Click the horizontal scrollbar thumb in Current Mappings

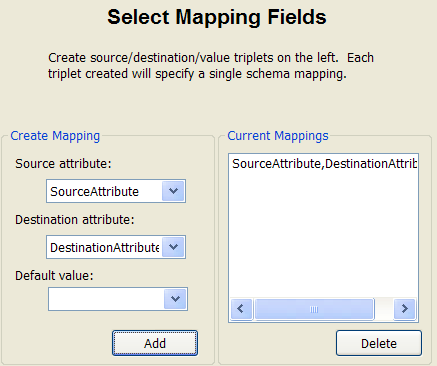click(x=314, y=309)
